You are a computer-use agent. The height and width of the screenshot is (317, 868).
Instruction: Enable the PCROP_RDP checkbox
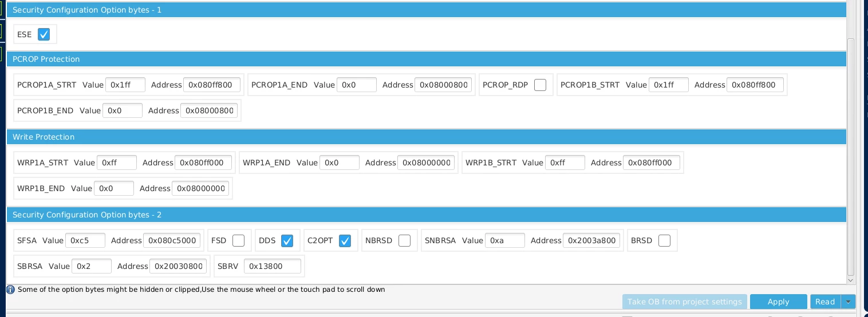(x=540, y=85)
